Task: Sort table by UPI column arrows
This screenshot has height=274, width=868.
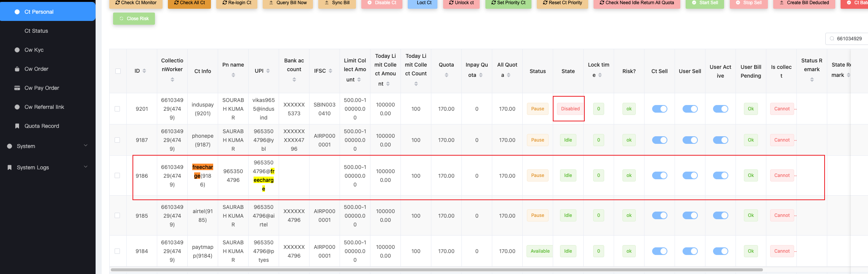Action: point(268,71)
